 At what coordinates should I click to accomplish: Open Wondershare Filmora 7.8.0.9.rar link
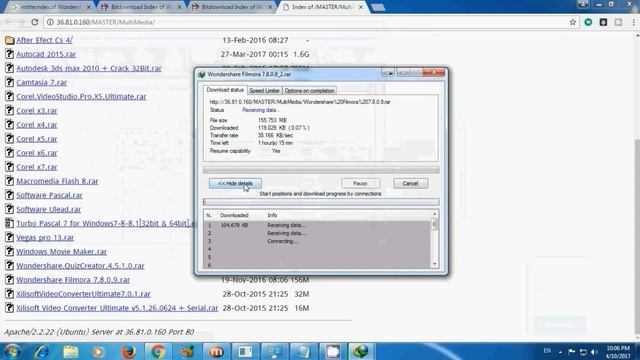pos(73,280)
